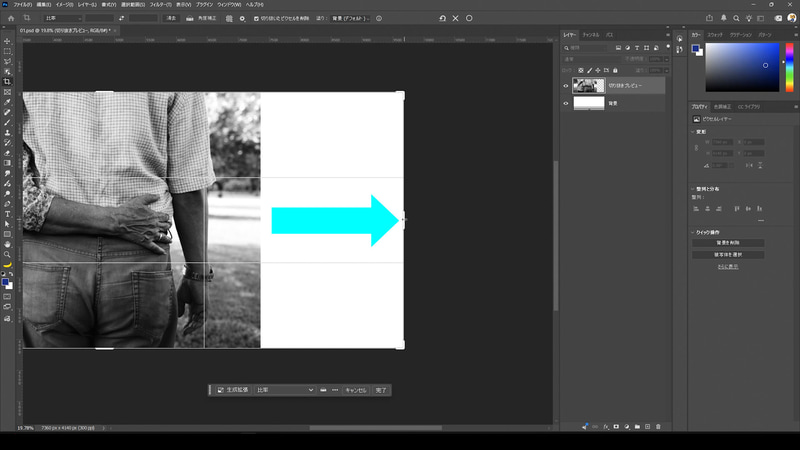The height and width of the screenshot is (450, 800).
Task: Reset the crop box
Action: 442,18
